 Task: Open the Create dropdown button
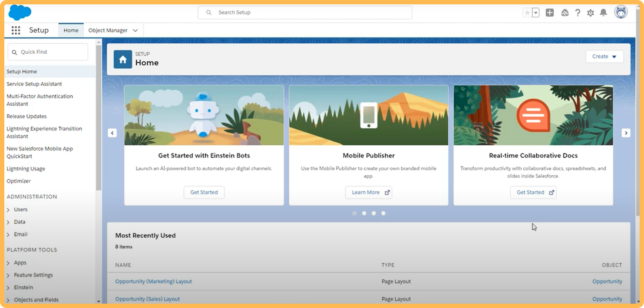[604, 56]
